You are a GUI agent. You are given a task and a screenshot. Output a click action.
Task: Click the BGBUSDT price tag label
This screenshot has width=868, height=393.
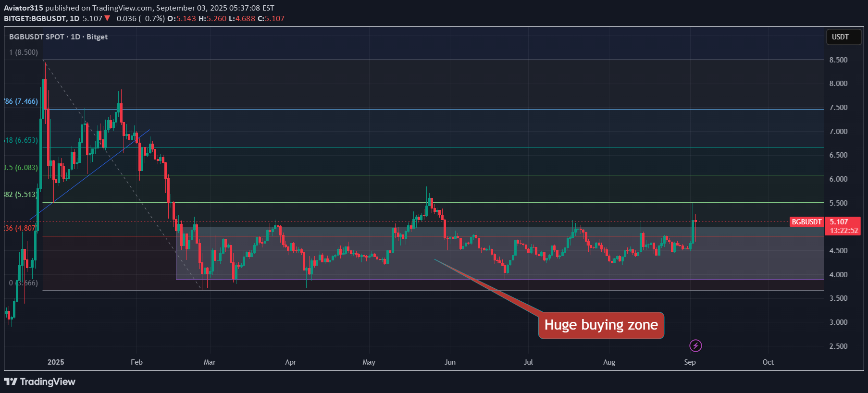[x=806, y=222]
